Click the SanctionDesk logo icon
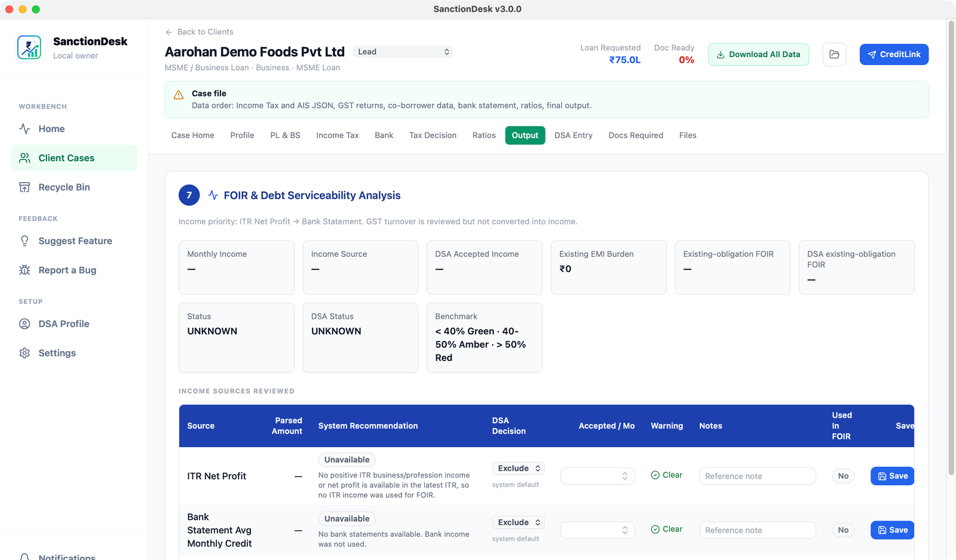 click(x=29, y=47)
